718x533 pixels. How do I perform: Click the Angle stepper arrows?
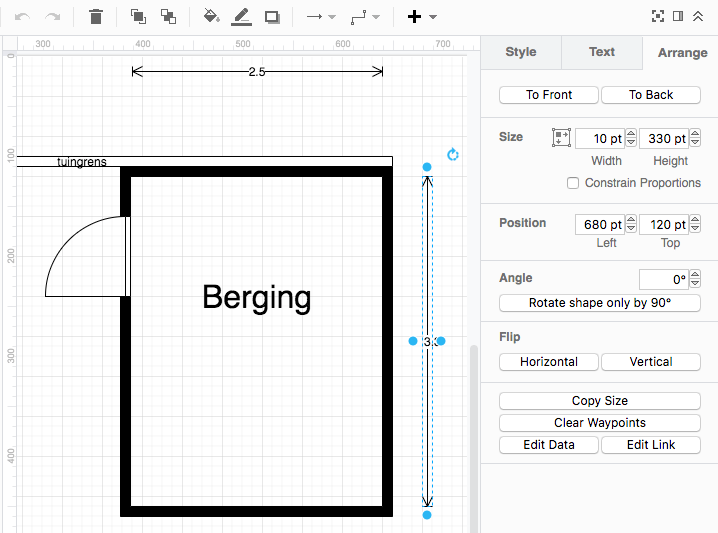coord(695,280)
